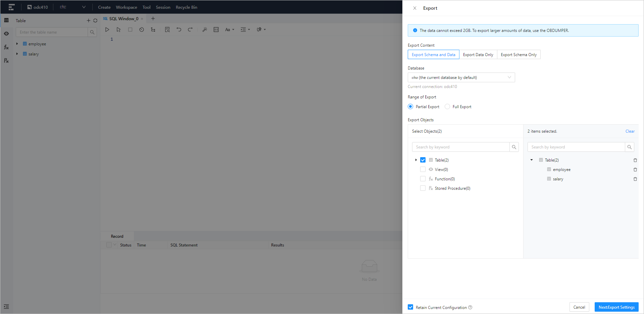Uncheck the Table(2) checkbox
Viewport: 644px width, 314px height.
coord(423,160)
